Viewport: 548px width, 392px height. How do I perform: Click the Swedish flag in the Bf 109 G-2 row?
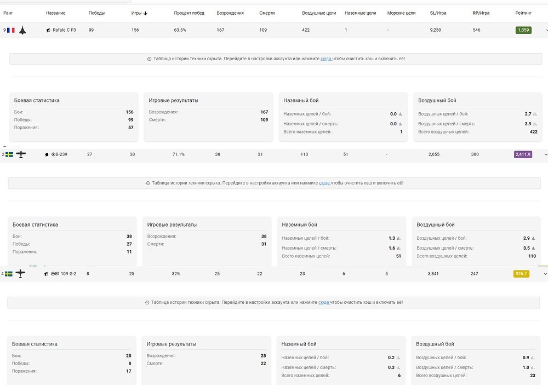[9, 274]
